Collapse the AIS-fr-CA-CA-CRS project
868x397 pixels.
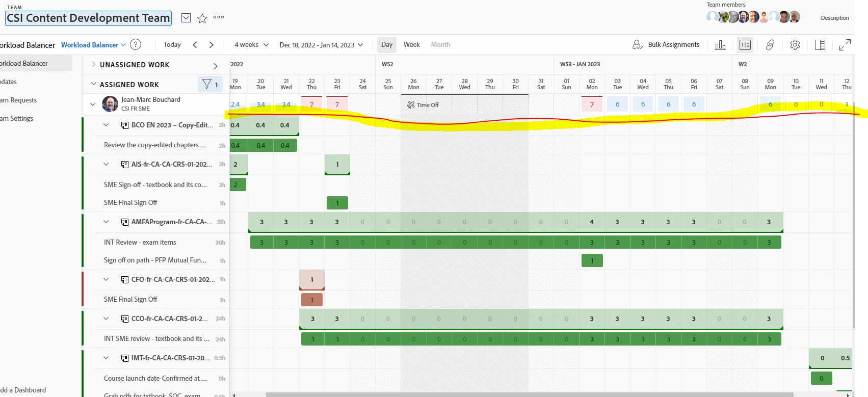(x=106, y=164)
